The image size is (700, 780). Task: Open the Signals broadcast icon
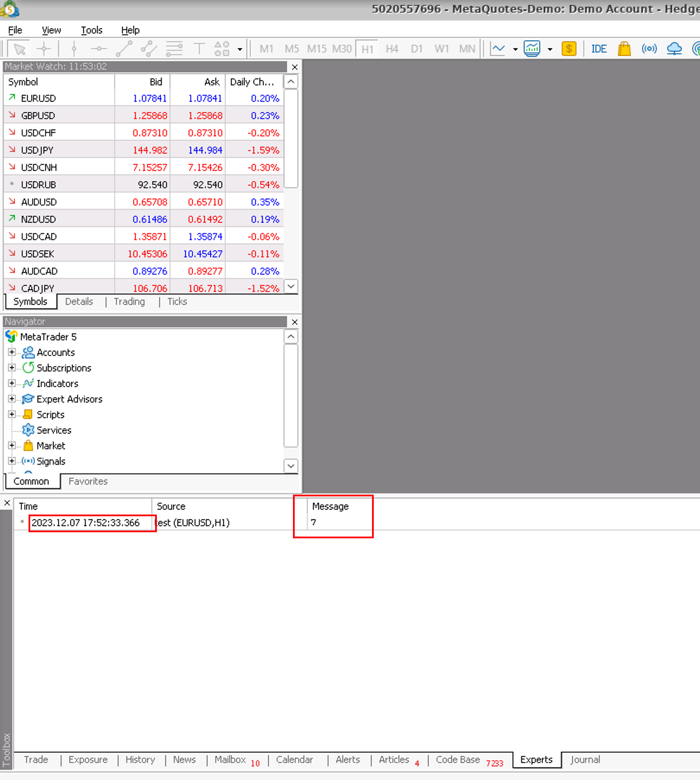pyautogui.click(x=649, y=49)
